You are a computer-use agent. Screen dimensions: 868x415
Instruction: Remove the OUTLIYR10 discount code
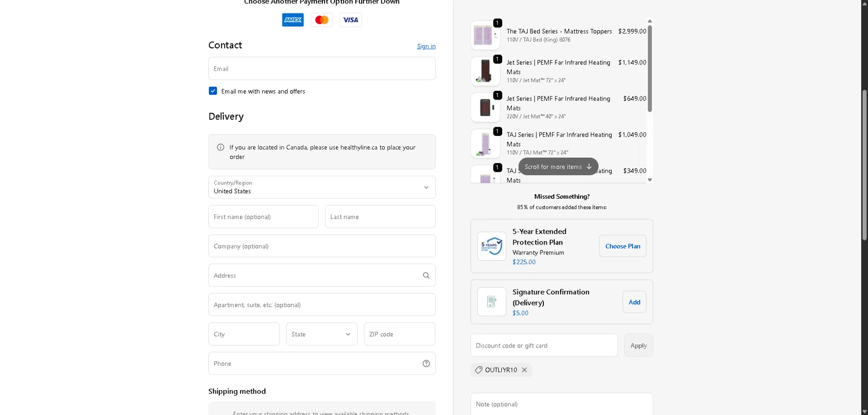pos(524,370)
